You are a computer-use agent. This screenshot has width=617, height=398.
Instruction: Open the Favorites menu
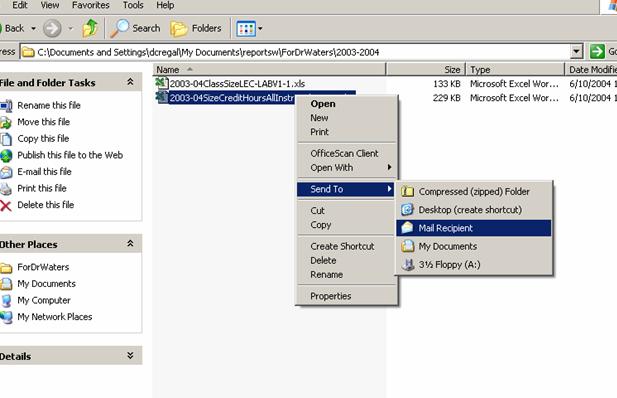coord(91,5)
